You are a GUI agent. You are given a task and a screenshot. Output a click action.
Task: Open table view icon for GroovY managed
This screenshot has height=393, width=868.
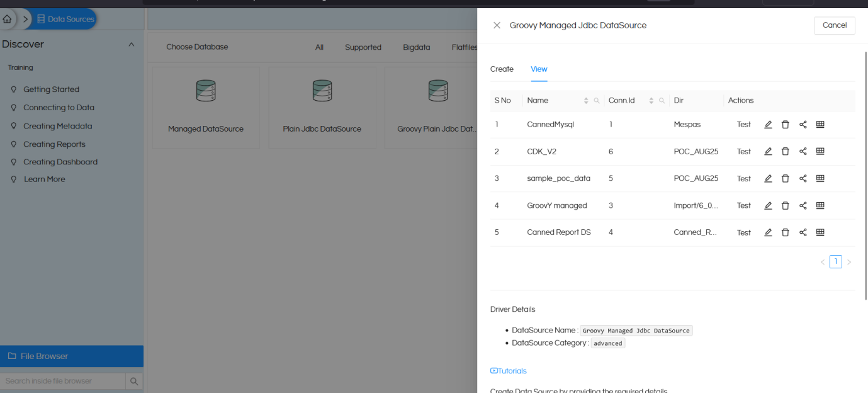click(820, 206)
